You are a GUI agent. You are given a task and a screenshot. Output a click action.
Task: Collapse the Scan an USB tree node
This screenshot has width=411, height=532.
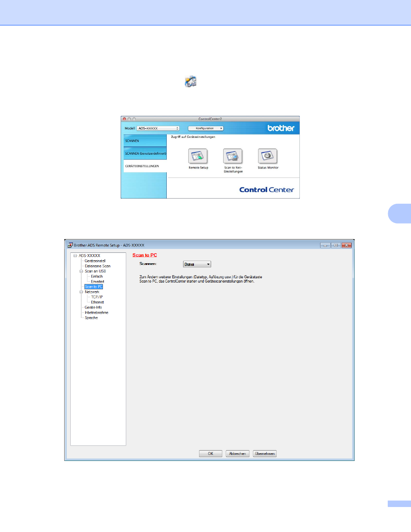pos(81,271)
